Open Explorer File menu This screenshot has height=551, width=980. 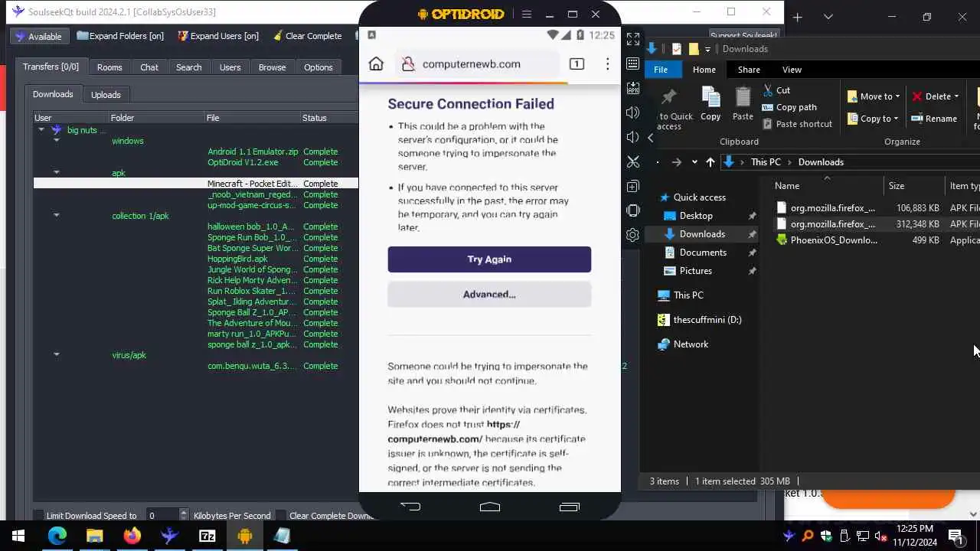(660, 70)
